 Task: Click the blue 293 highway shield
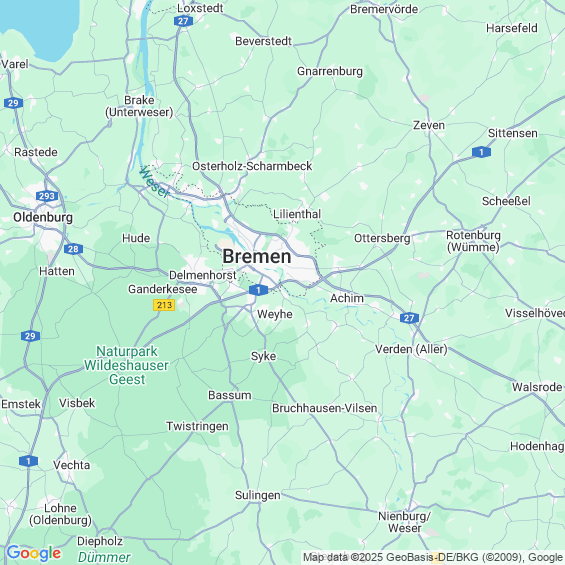tap(47, 196)
